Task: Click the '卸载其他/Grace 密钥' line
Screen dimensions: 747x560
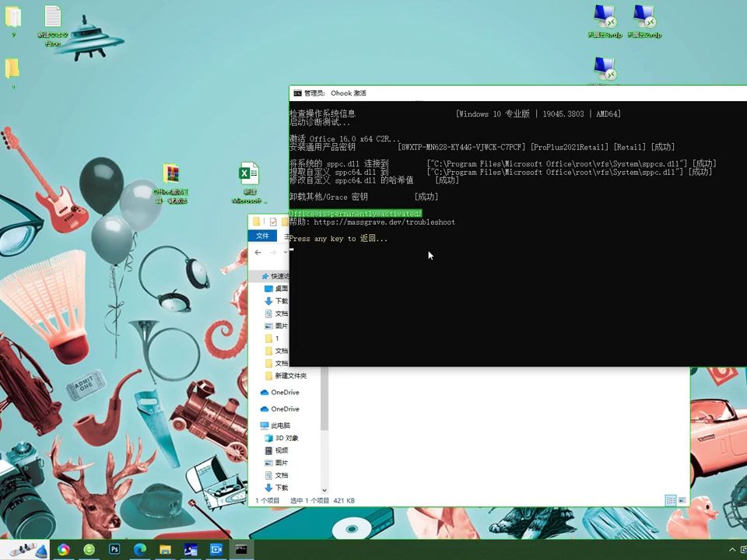Action: [328, 197]
